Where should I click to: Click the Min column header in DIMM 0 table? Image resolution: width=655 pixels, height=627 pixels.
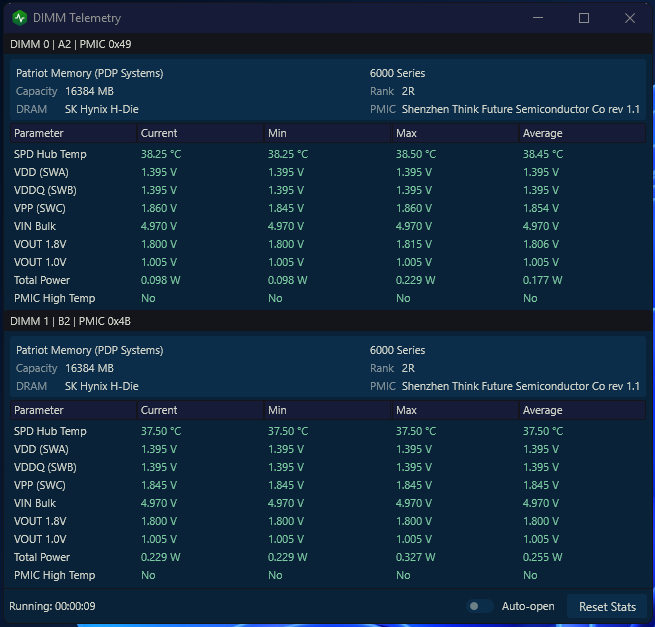[328, 133]
